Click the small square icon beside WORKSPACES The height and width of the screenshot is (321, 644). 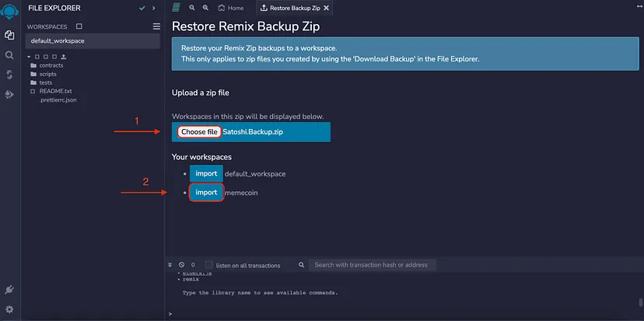click(x=79, y=26)
